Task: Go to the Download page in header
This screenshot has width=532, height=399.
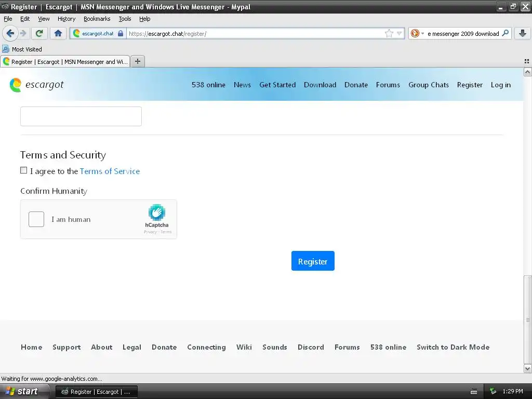Action: tap(320, 85)
